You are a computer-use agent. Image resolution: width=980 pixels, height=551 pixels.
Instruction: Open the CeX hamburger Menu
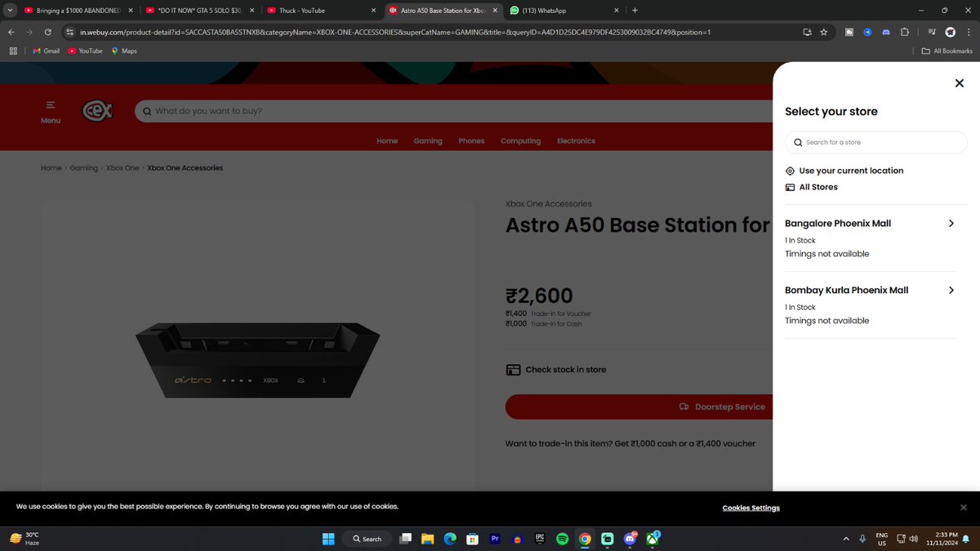[51, 112]
